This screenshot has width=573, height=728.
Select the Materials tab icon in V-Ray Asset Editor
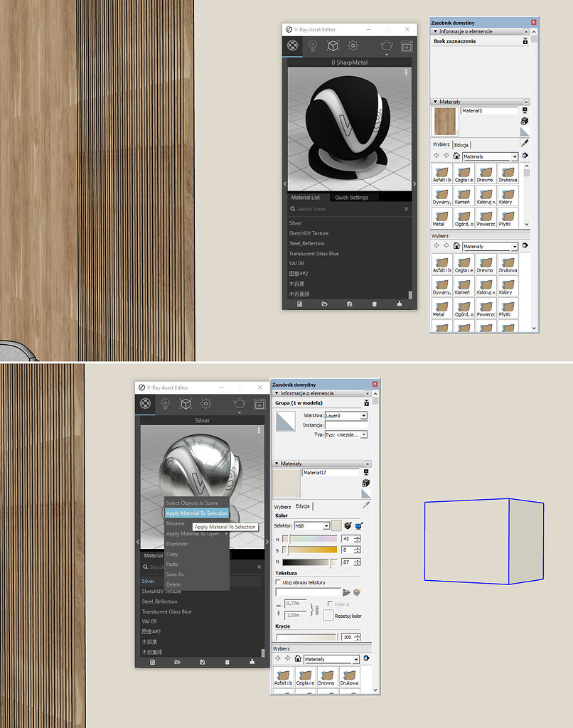[294, 46]
